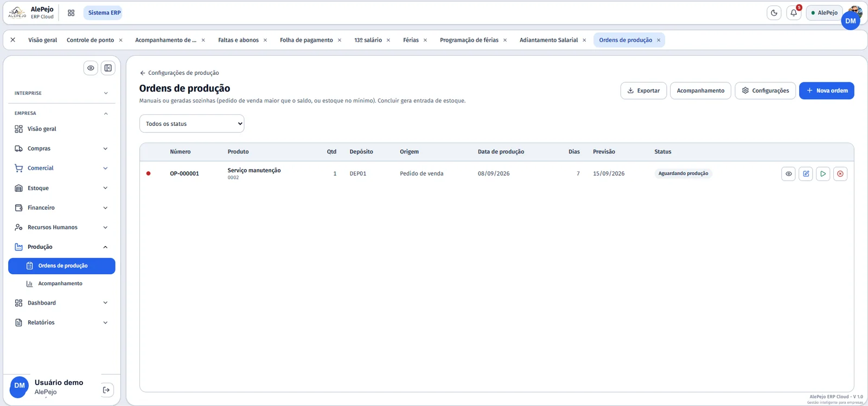This screenshot has width=868, height=406.
Task: Click the Sistema ERP chip
Action: click(104, 13)
